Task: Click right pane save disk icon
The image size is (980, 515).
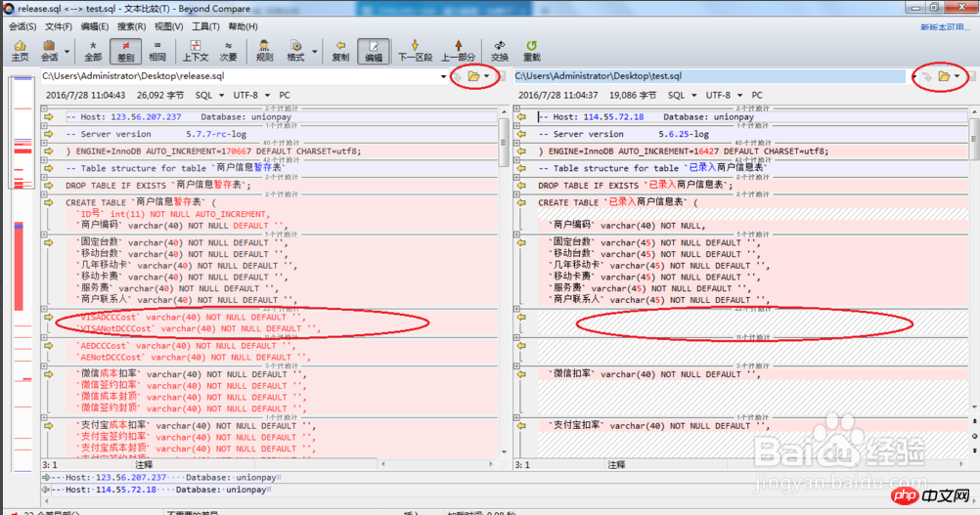Action: 972,76
